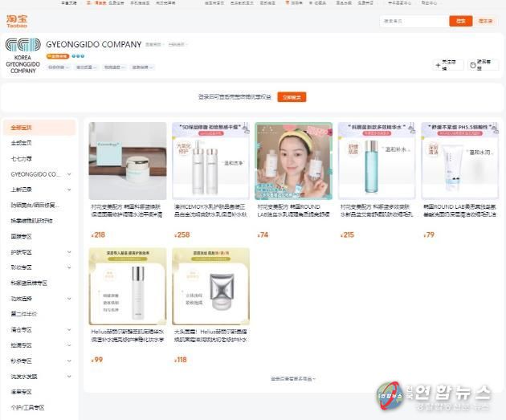Click the price 79

click(429, 234)
